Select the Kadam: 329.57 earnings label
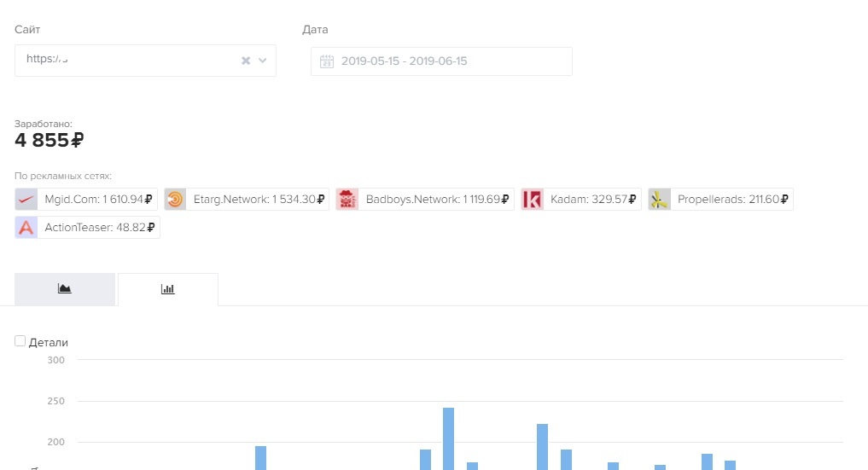Viewport: 868px width, 470px height. coord(593,199)
